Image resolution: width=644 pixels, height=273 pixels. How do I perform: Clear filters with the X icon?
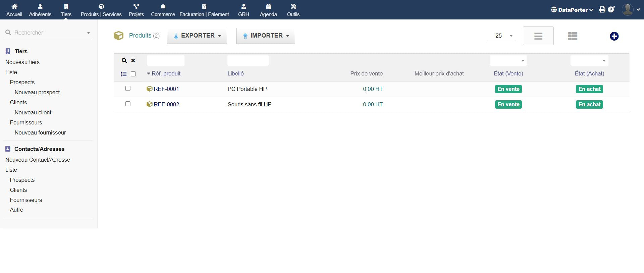[x=133, y=61]
